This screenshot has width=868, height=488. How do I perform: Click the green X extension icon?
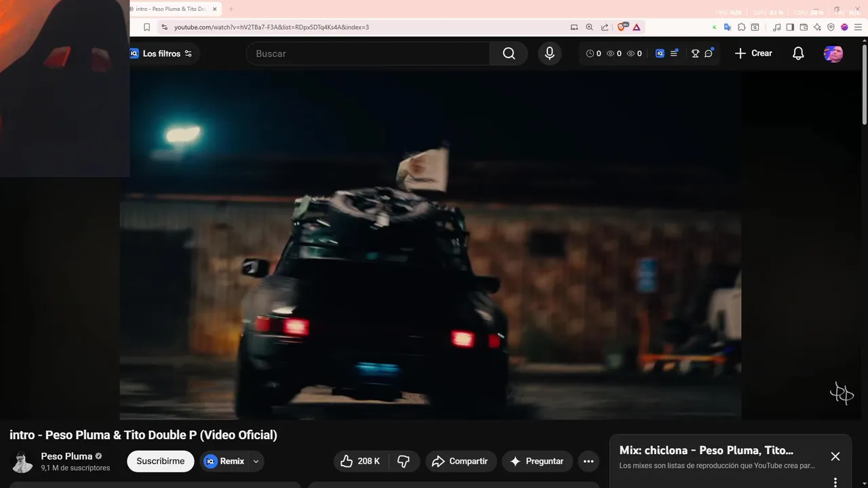714,27
